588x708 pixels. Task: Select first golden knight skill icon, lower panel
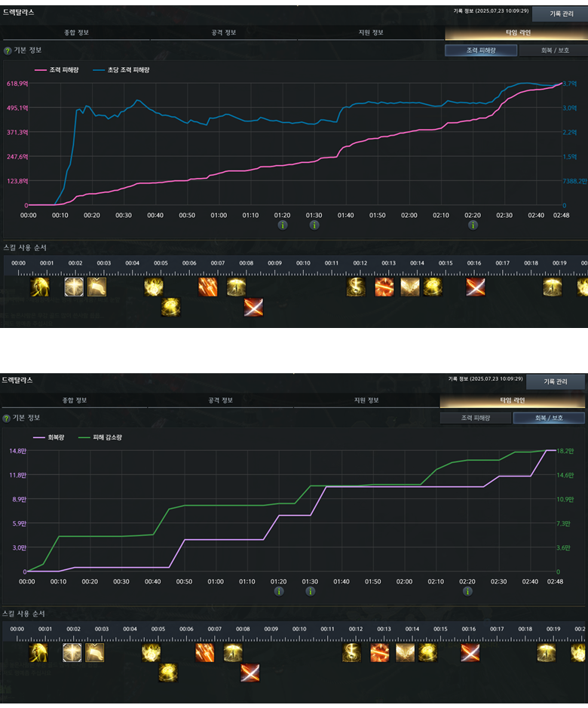coord(38,652)
